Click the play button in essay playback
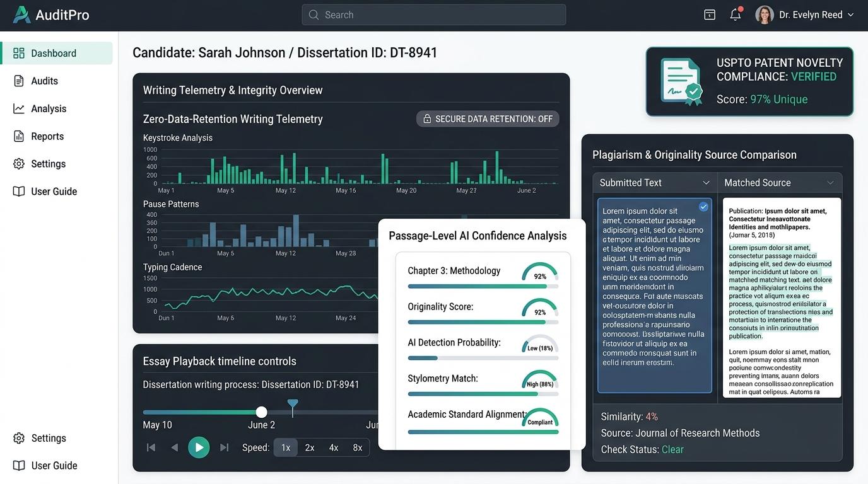The image size is (868, 484). pyautogui.click(x=199, y=447)
